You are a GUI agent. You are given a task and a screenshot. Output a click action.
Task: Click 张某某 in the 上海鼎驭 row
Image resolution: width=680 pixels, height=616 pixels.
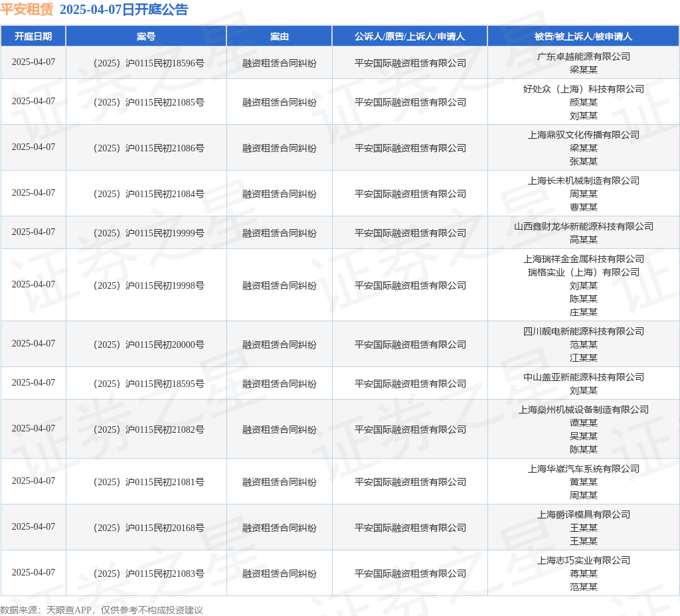click(x=583, y=162)
